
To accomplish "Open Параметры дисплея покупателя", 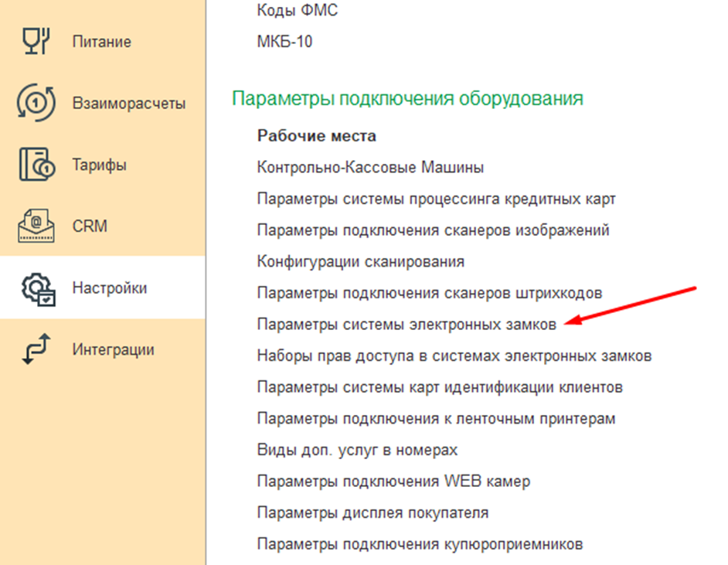I will click(x=373, y=512).
